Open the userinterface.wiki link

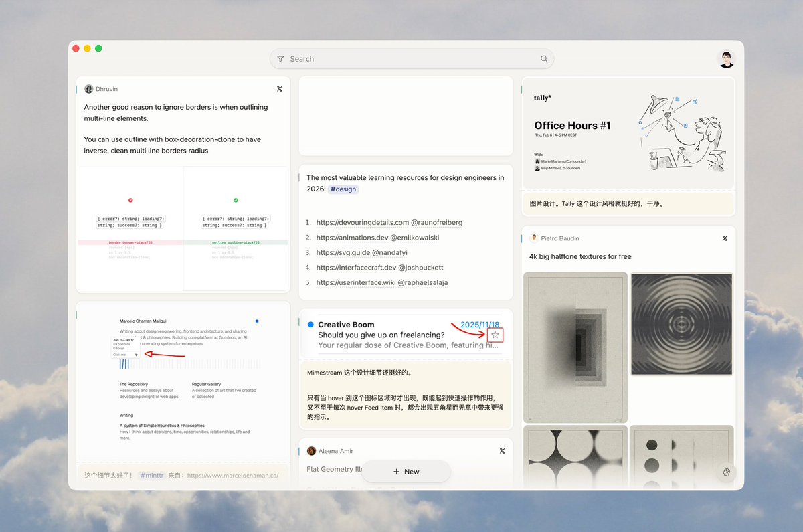[356, 282]
